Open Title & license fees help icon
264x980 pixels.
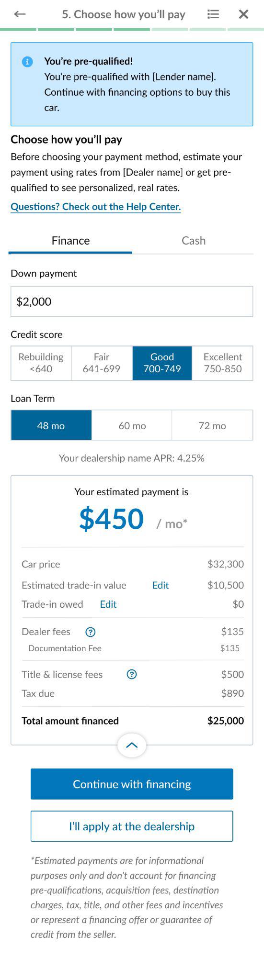point(132,675)
